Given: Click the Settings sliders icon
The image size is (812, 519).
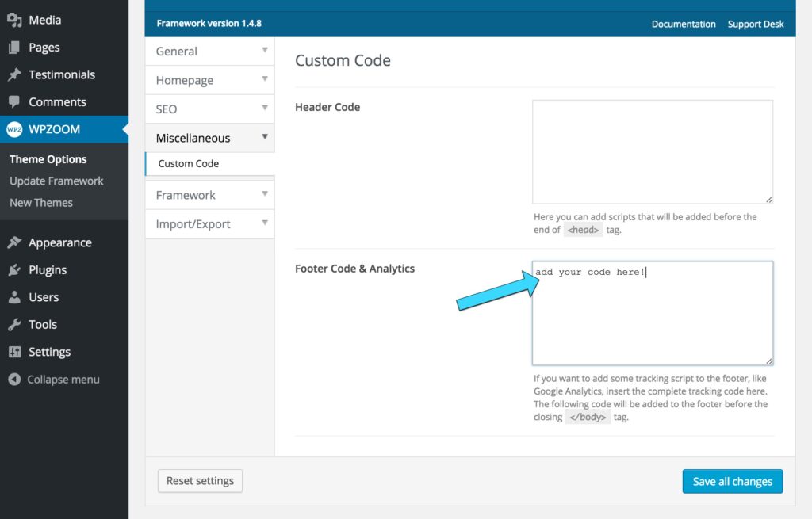Looking at the screenshot, I should [14, 352].
